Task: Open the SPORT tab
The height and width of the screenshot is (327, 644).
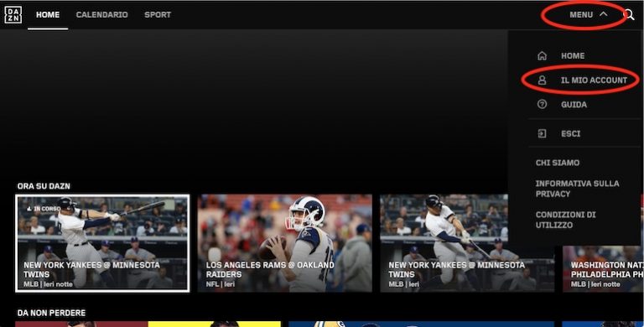Action: [158, 15]
